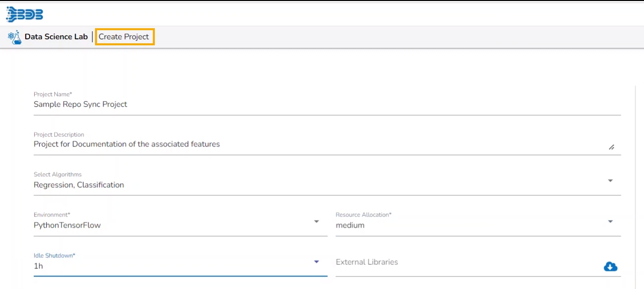
Task: Click the 'PythonTensorFlow' environment value
Action: point(67,225)
